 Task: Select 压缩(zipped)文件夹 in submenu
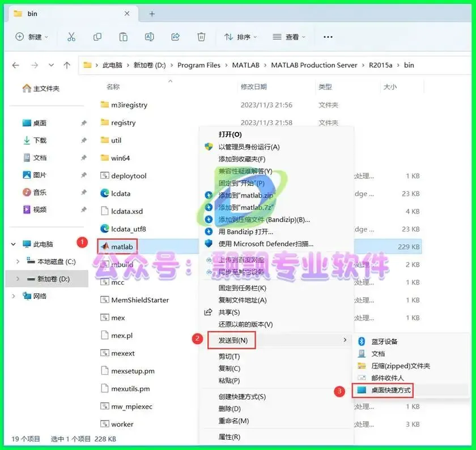click(x=401, y=366)
